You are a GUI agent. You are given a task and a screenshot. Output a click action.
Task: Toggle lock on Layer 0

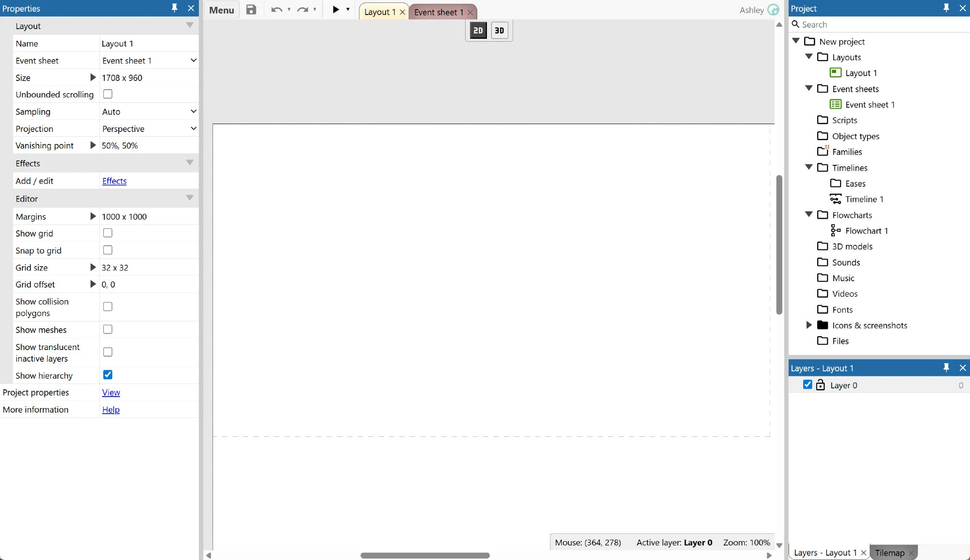pyautogui.click(x=820, y=385)
